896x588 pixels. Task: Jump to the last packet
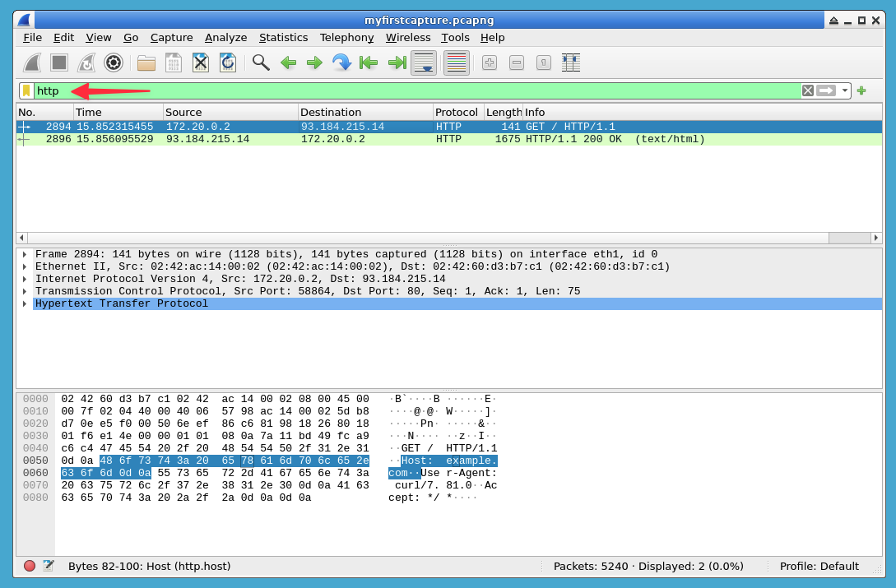tap(396, 63)
